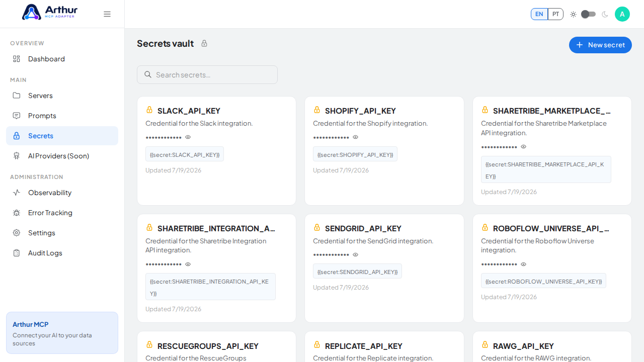Click the sun light-mode icon
The image size is (644, 362).
573,14
